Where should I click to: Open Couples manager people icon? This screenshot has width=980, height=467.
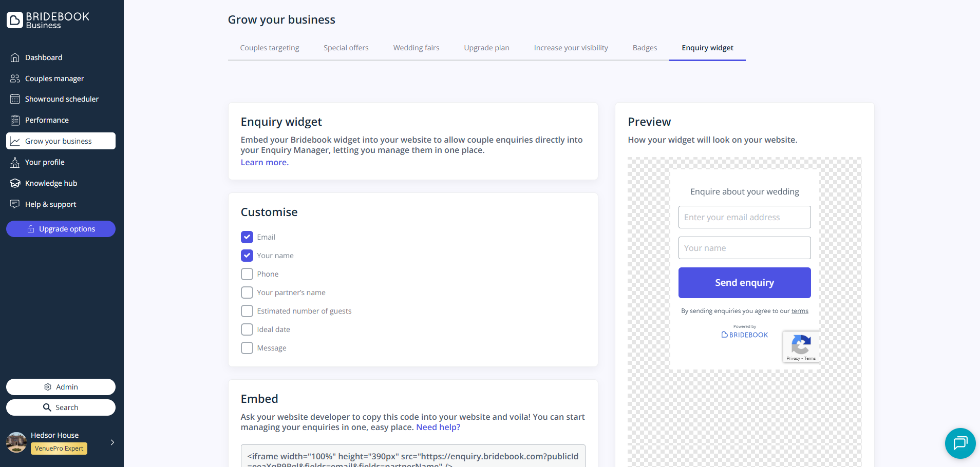point(15,79)
